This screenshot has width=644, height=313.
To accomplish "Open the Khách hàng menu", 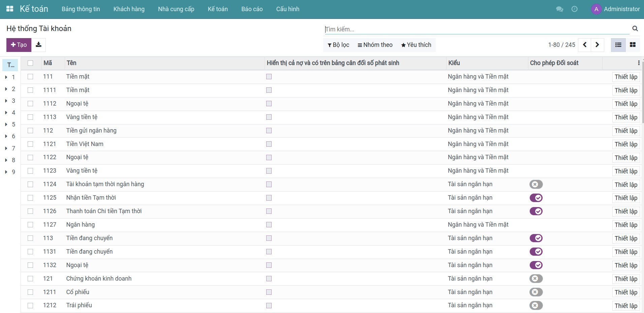I will 129,9.
